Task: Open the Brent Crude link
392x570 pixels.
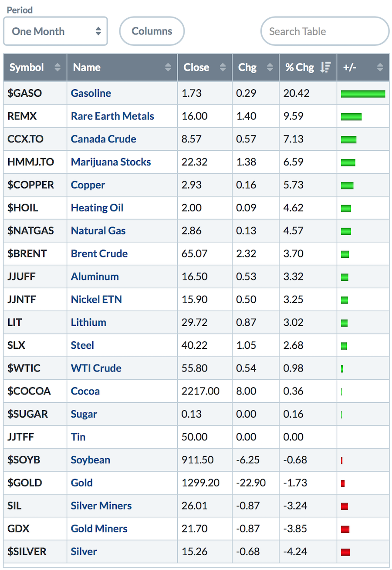Action: tap(99, 253)
